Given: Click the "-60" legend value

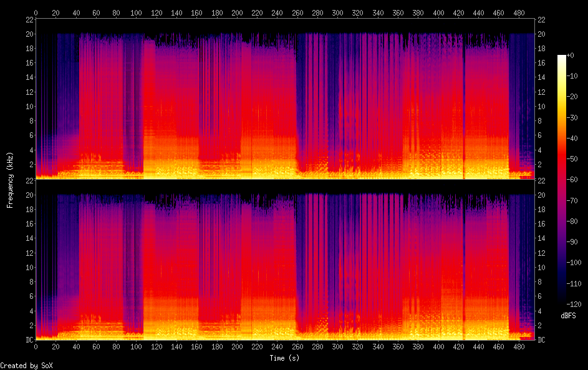Looking at the screenshot, I should [572, 179].
